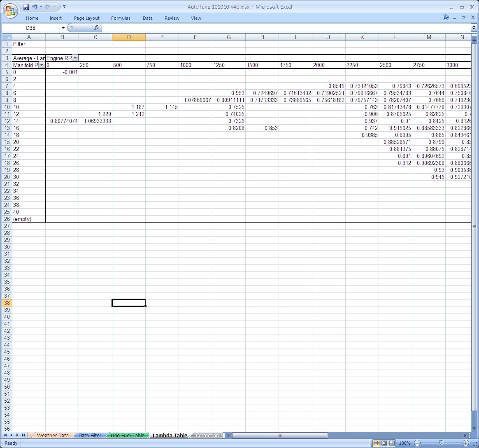The image size is (479, 448).
Task: Open the Formulas ribbon tab
Action: [x=121, y=18]
